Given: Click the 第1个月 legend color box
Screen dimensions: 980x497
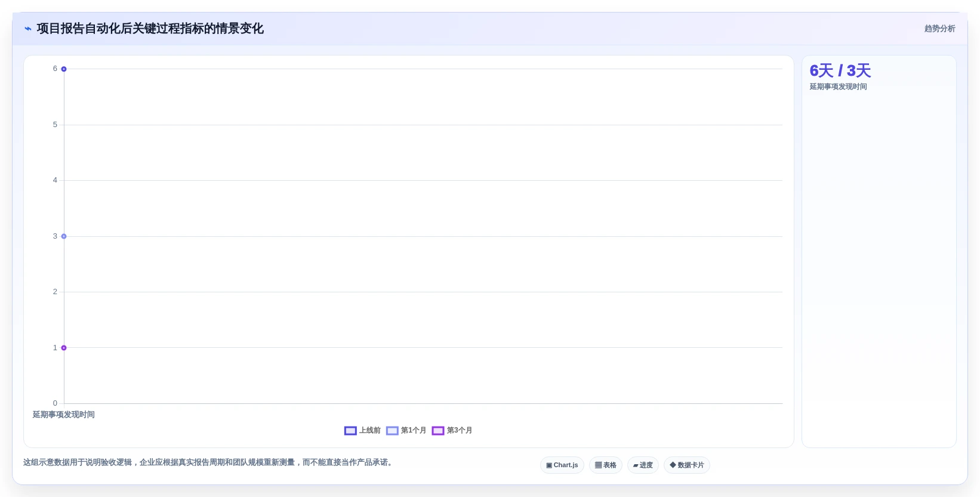Looking at the screenshot, I should pyautogui.click(x=392, y=431).
